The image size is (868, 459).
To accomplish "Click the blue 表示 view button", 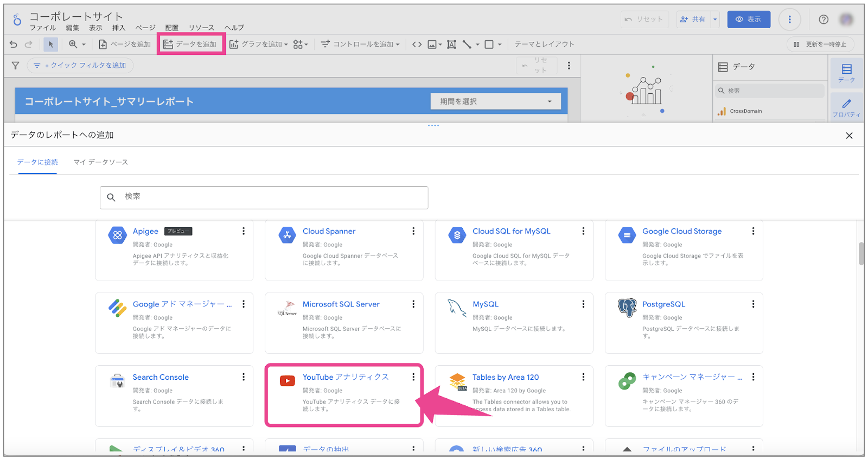I will [749, 20].
